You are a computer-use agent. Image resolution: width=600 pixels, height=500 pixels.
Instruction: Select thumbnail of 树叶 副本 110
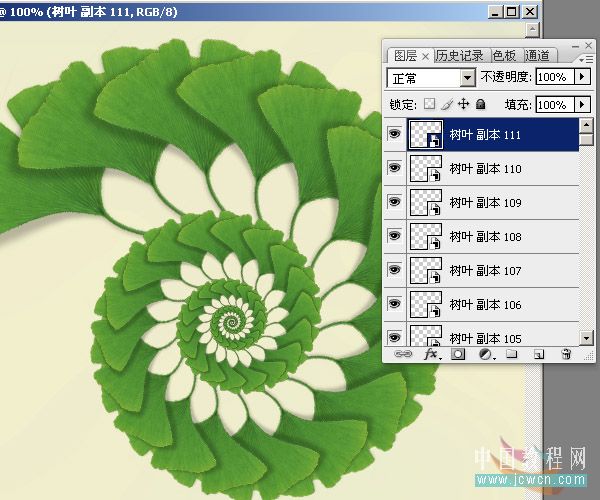pos(426,168)
